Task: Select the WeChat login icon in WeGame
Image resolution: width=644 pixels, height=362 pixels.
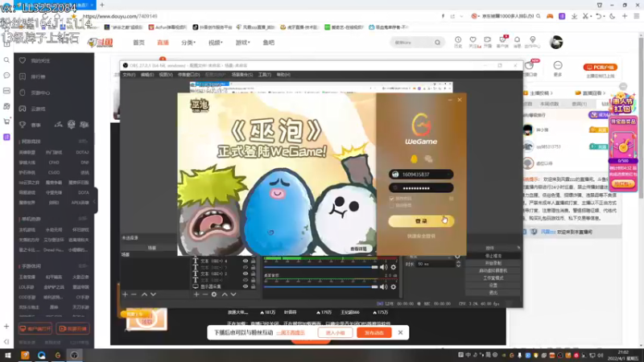Action: pos(428,158)
